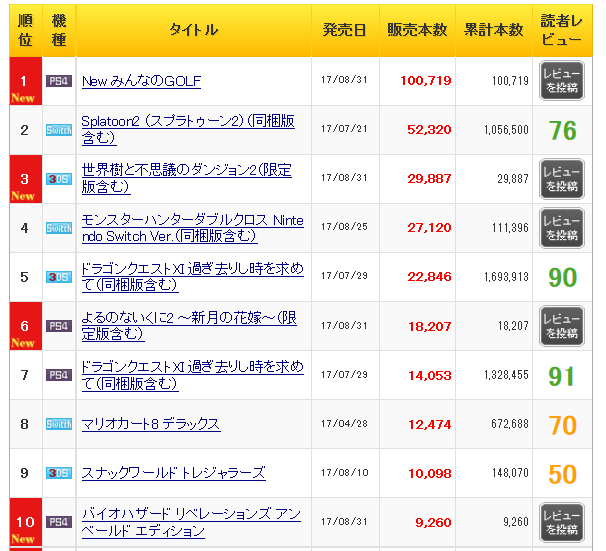Click the rank number 2 cell
The width and height of the screenshot is (606, 551).
pos(26,130)
